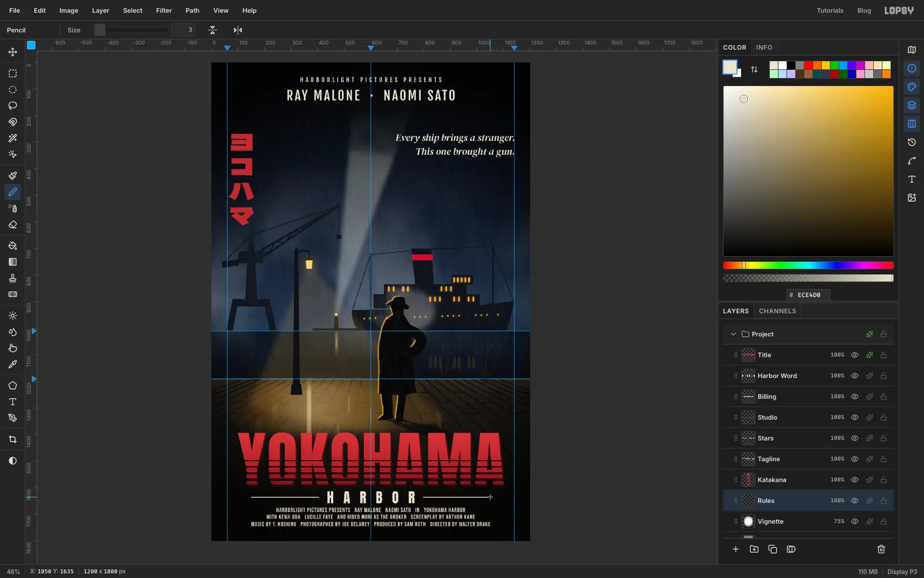
Task: Swap foreground and background colors
Action: [x=754, y=69]
